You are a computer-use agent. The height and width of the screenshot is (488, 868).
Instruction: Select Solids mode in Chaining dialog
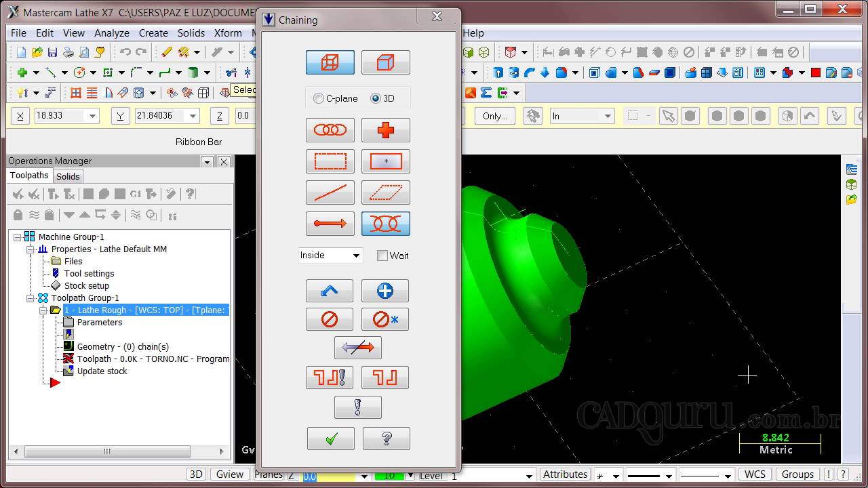386,62
